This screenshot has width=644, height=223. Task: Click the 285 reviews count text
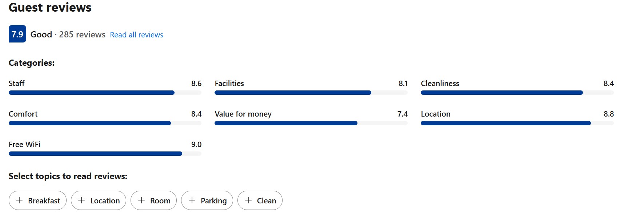(82, 35)
